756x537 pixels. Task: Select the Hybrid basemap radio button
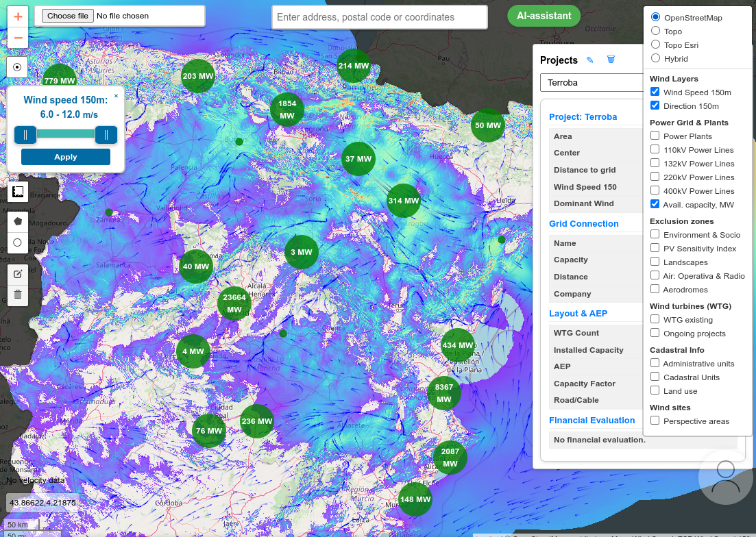click(x=655, y=58)
